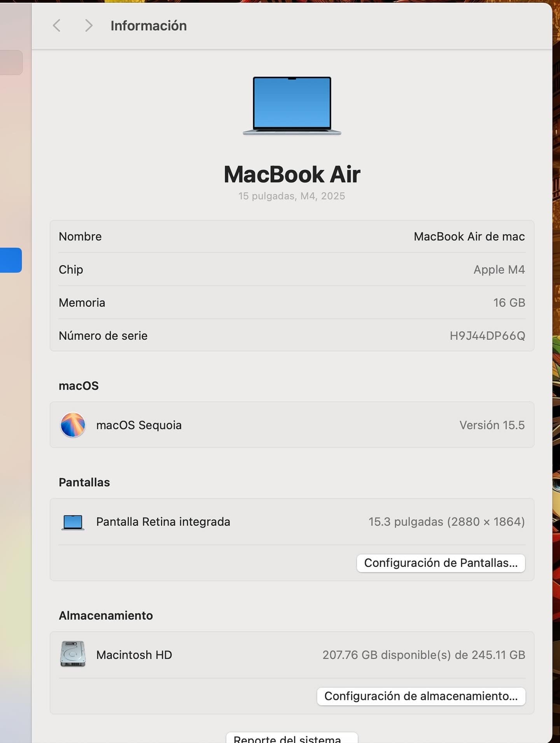Select the highlighted blue sidebar item
Viewport: 560px width, 743px height.
click(x=11, y=260)
